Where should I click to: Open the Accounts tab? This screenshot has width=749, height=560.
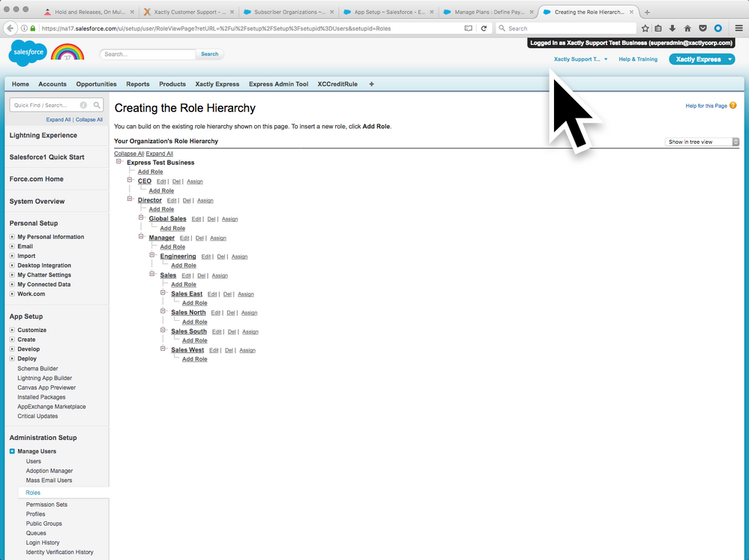52,84
